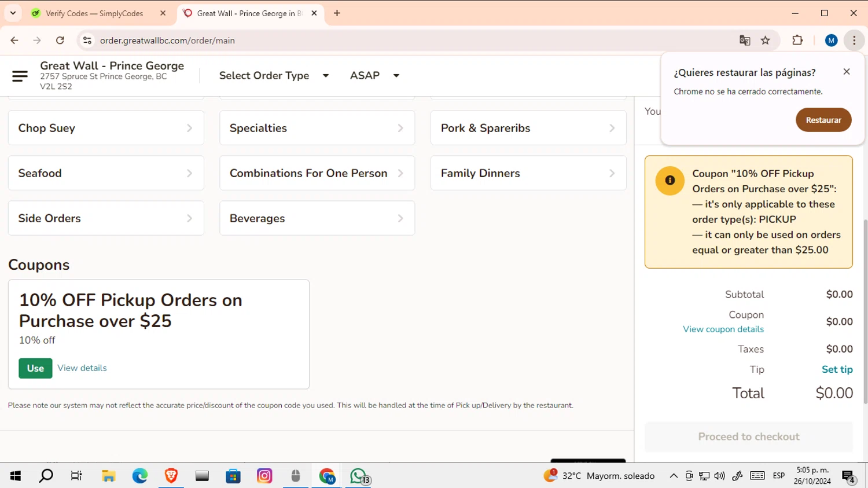Viewport: 868px width, 488px height.
Task: Open the Windows Start menu
Action: coord(16,476)
